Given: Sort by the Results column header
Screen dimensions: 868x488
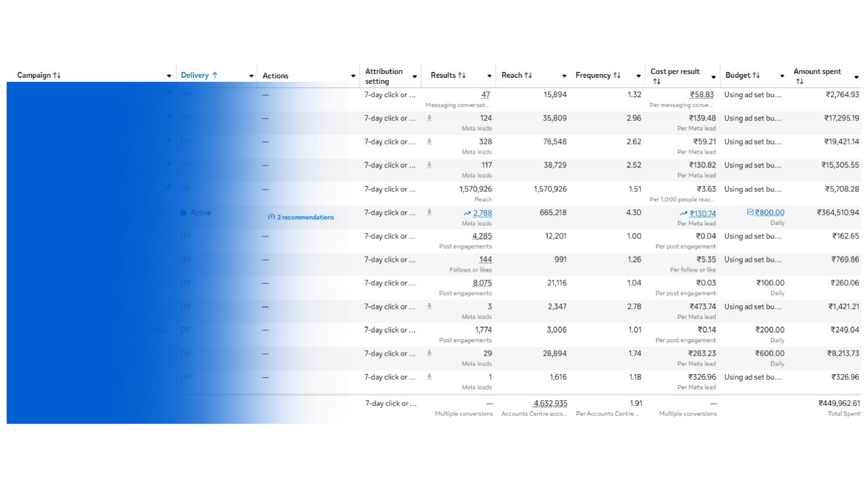Looking at the screenshot, I should coord(448,75).
